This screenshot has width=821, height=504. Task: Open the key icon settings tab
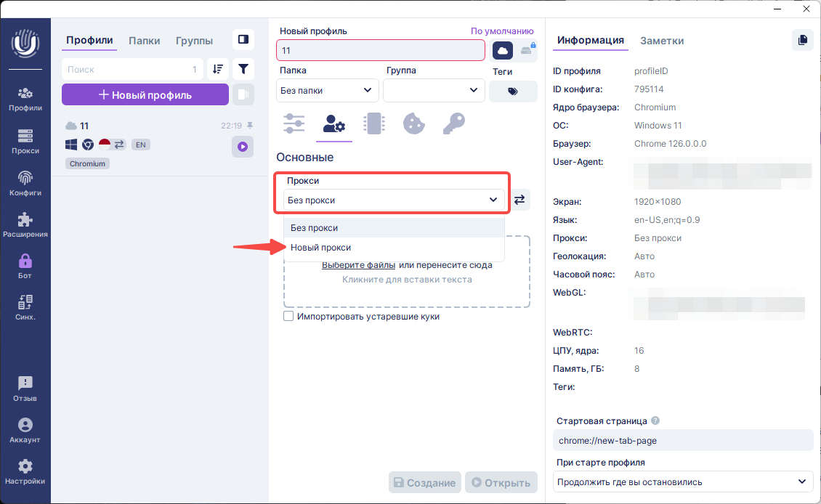click(453, 123)
